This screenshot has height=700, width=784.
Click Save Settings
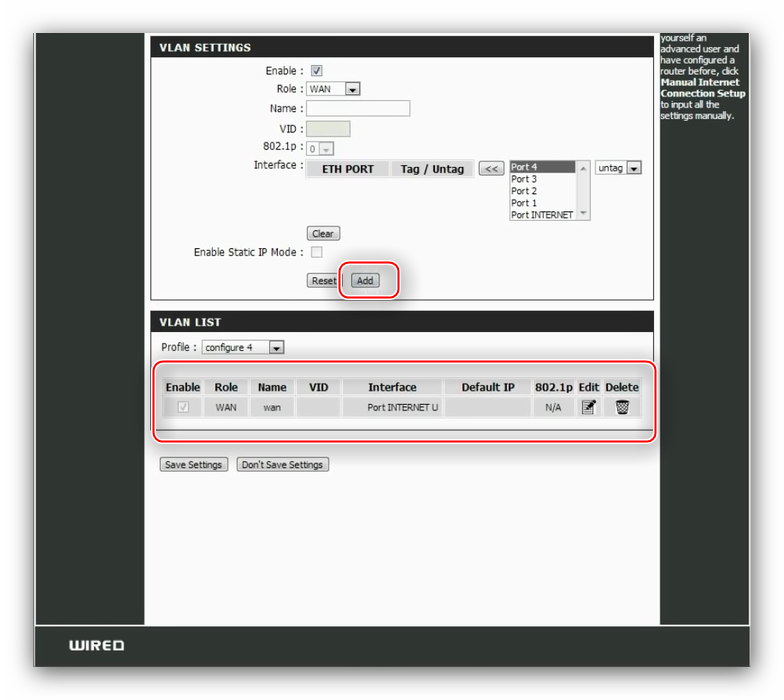point(194,464)
